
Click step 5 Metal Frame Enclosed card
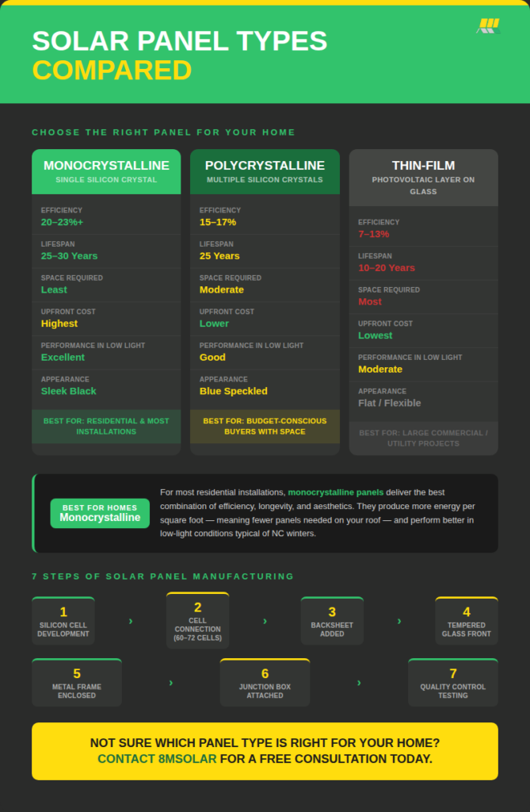tap(77, 682)
